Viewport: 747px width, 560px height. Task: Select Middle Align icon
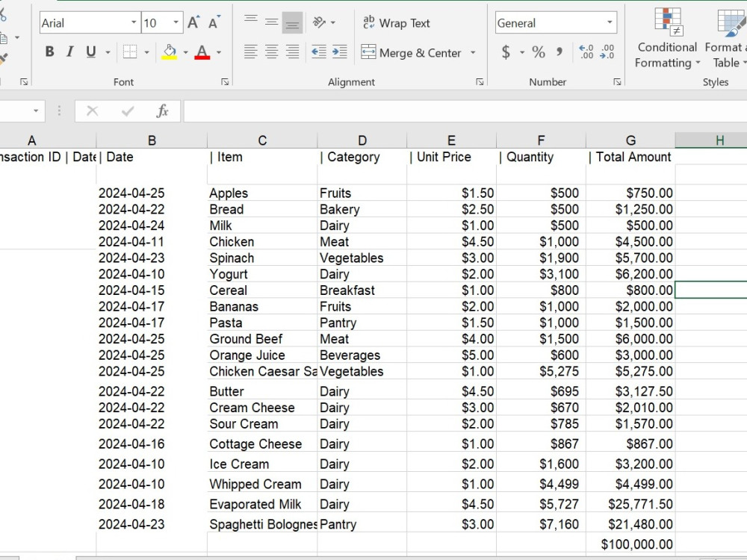tap(272, 22)
